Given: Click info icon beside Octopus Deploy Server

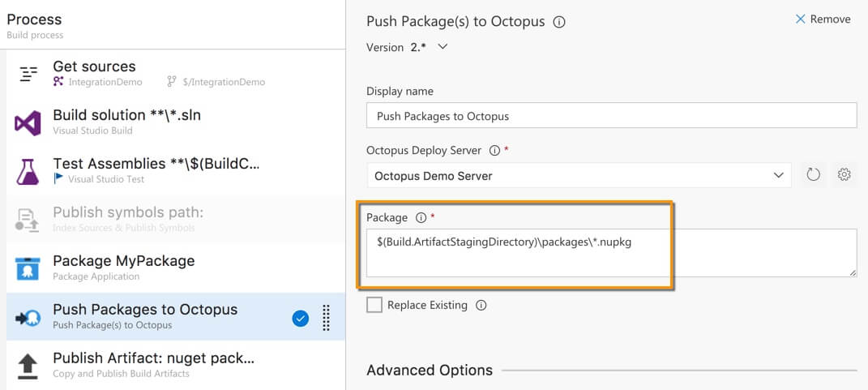Looking at the screenshot, I should [x=495, y=151].
